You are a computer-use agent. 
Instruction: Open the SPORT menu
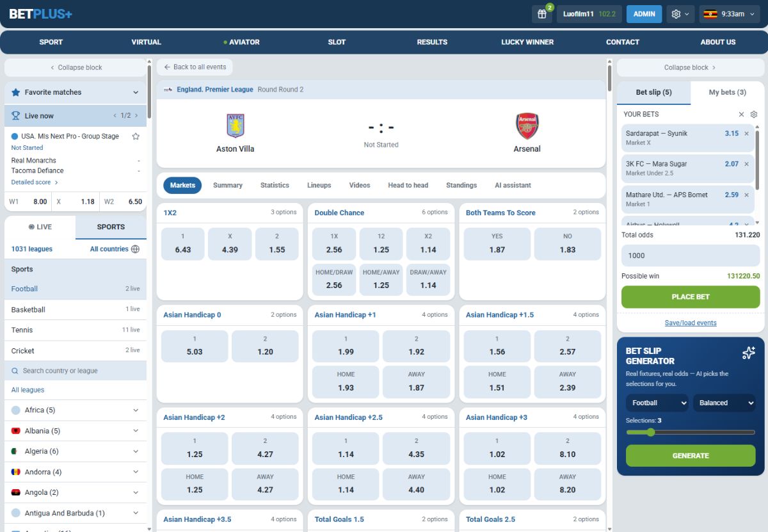[x=51, y=42]
